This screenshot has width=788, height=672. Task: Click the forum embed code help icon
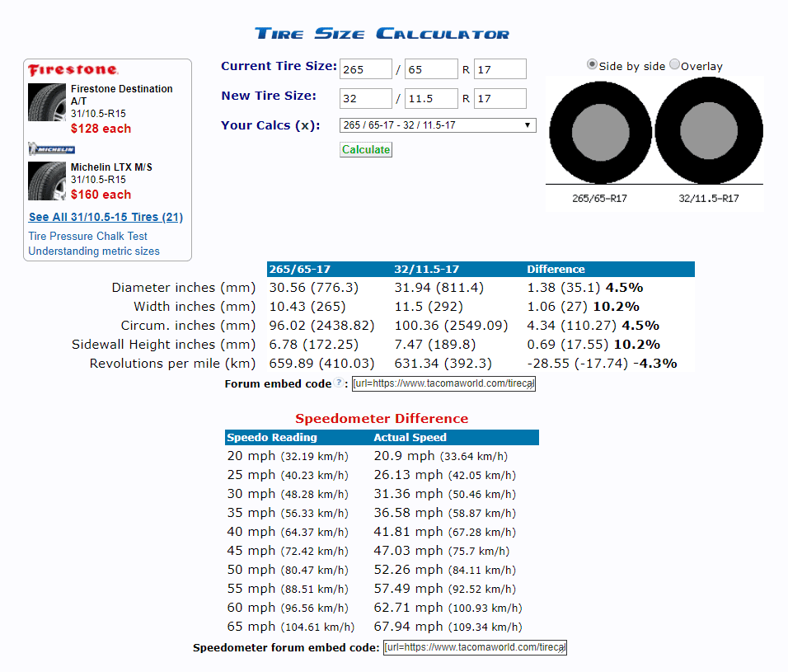(x=340, y=383)
